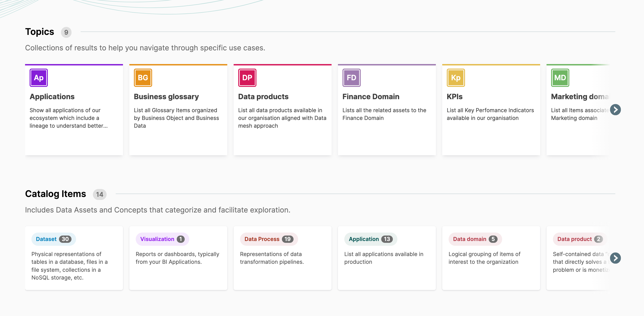This screenshot has height=316, width=644.
Task: Open the KPIs topic card
Action: pyautogui.click(x=491, y=109)
